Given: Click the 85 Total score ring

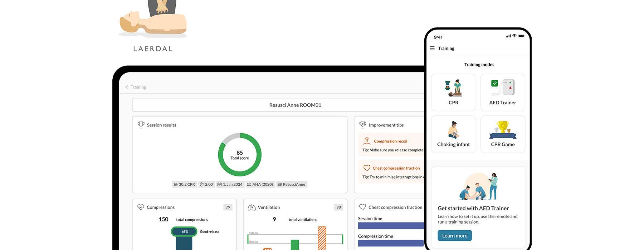Looking at the screenshot, I should pos(240,155).
